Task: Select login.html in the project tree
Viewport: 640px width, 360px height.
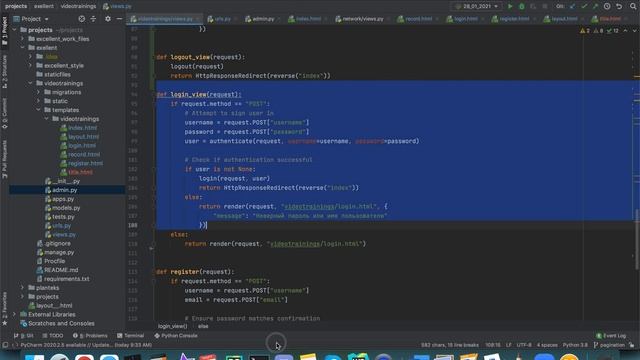Action: point(82,145)
